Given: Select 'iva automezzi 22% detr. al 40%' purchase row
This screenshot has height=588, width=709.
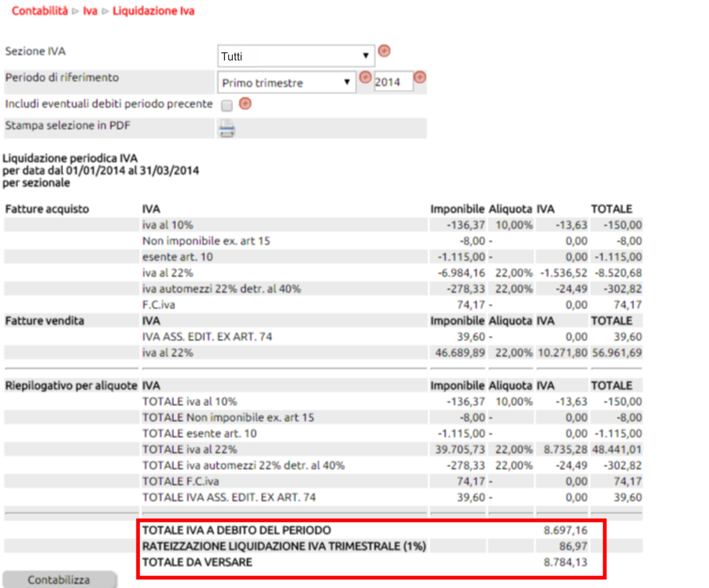Looking at the screenshot, I should [x=323, y=289].
